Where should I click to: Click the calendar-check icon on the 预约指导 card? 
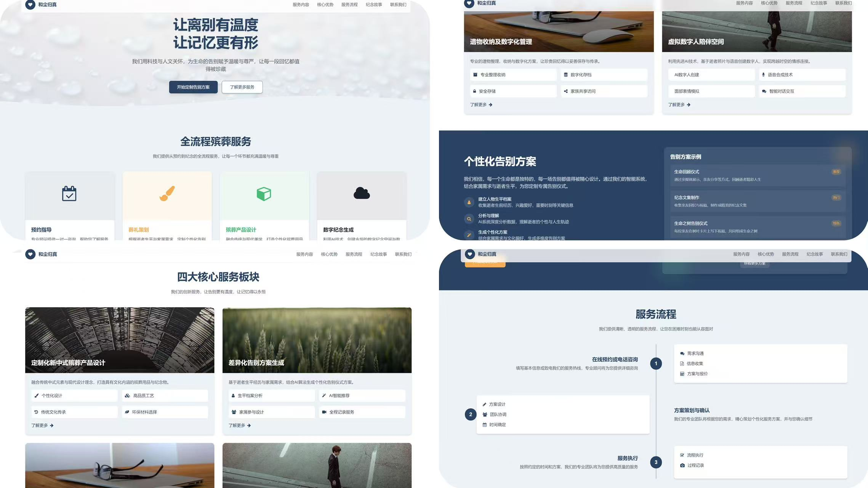(x=69, y=194)
